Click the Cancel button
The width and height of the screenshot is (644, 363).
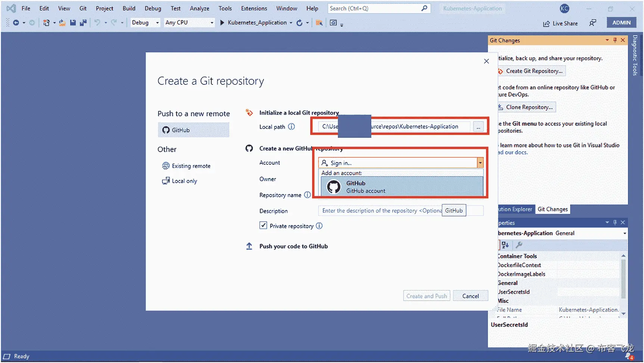[x=470, y=296]
